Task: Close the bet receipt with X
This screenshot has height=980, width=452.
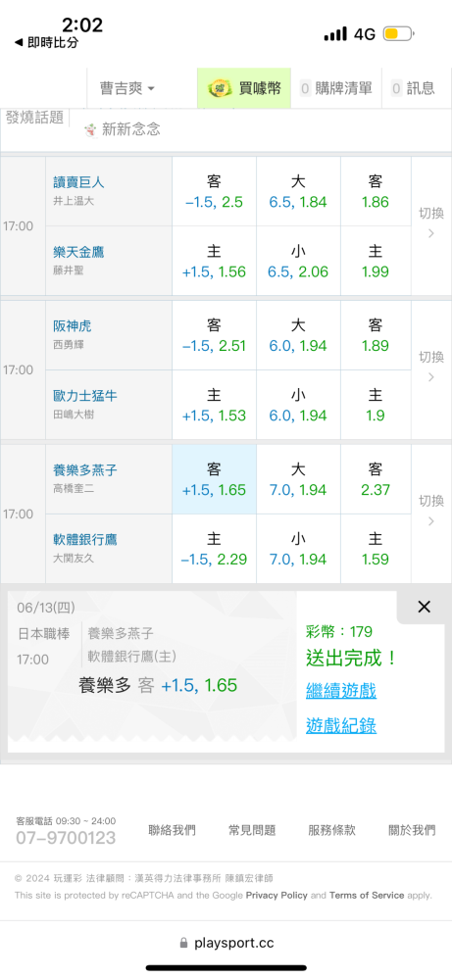Action: coord(424,607)
